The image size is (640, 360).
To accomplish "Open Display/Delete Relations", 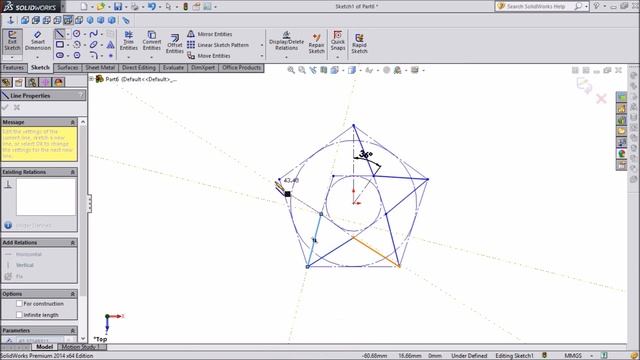I will coord(286,40).
